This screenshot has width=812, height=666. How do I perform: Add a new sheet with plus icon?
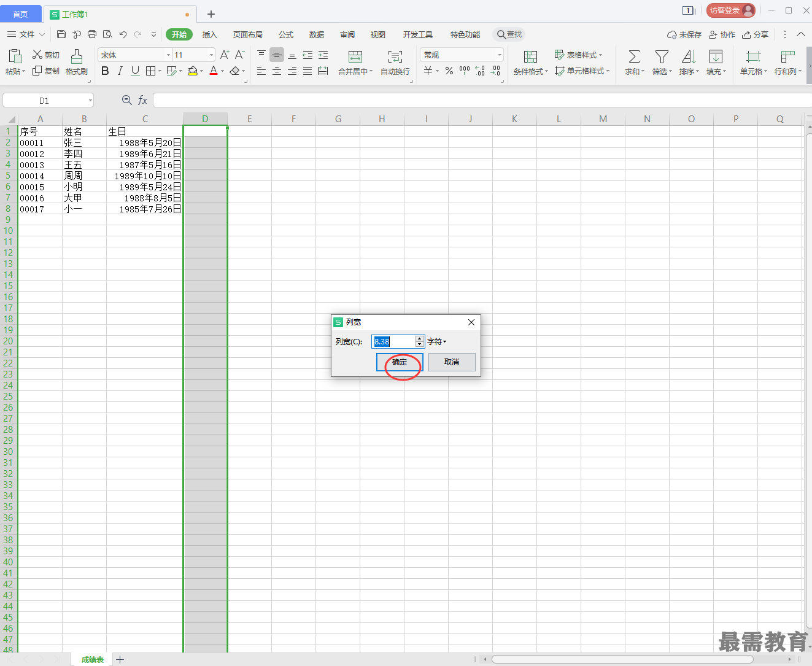click(120, 659)
